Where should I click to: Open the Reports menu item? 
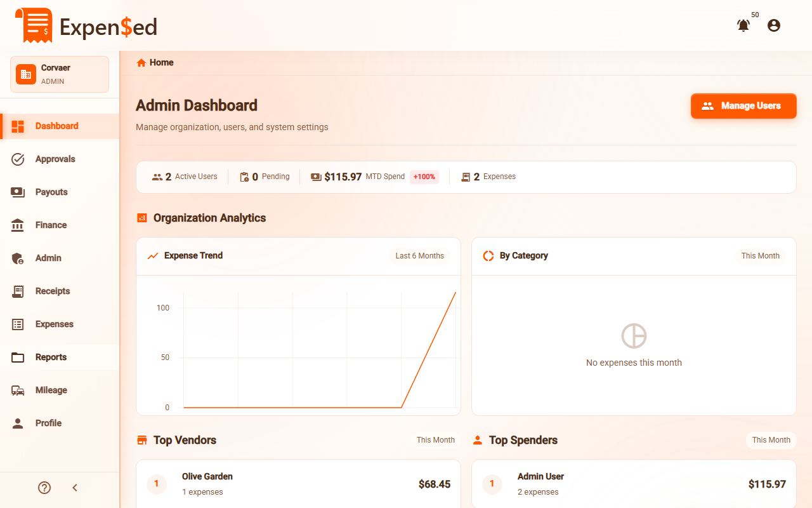tap(51, 358)
